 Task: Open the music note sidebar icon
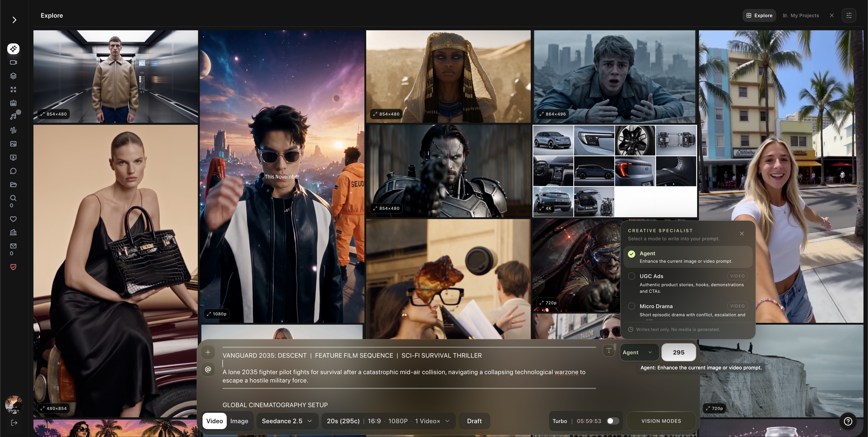pyautogui.click(x=13, y=117)
